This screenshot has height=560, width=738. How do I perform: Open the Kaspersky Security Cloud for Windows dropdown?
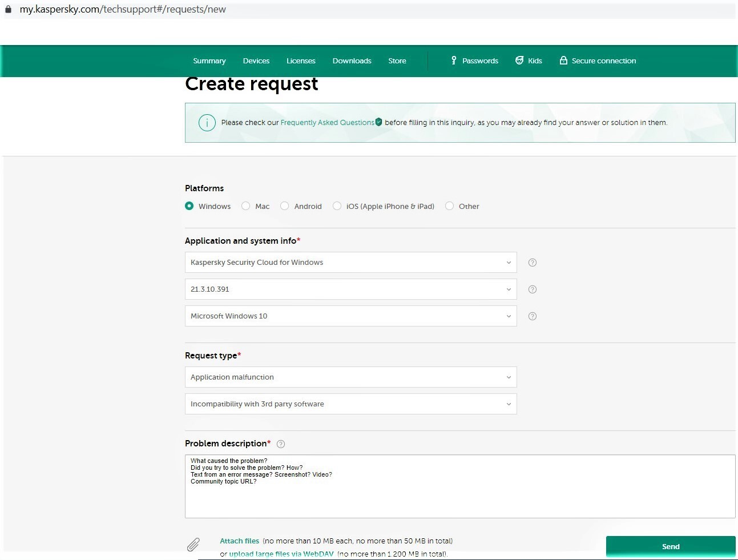click(x=350, y=263)
